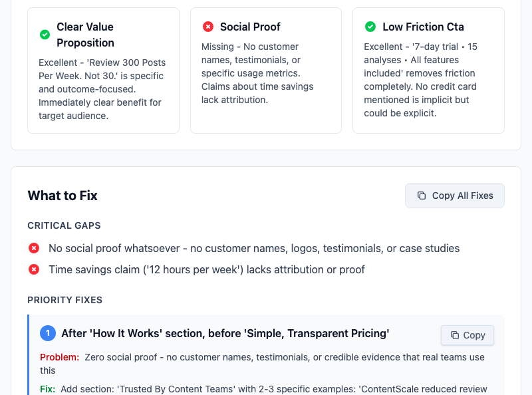Click the green check icon beside Clear Value Proposition

pyautogui.click(x=45, y=35)
